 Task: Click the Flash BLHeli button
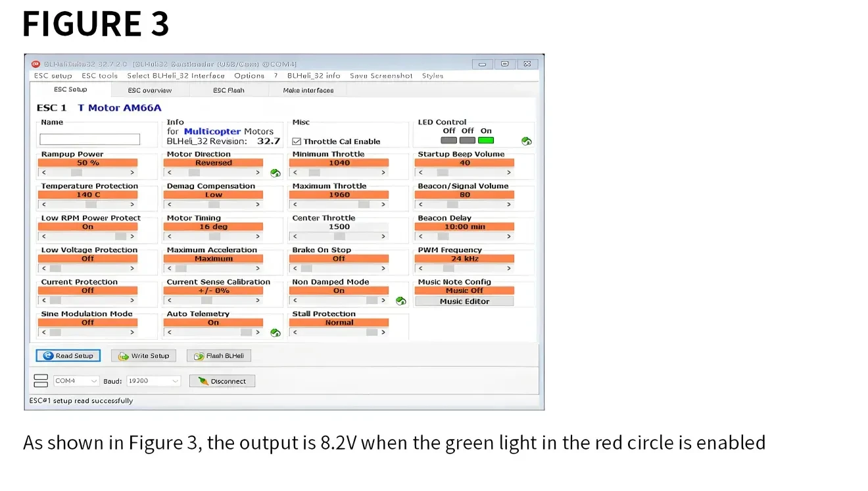(219, 355)
